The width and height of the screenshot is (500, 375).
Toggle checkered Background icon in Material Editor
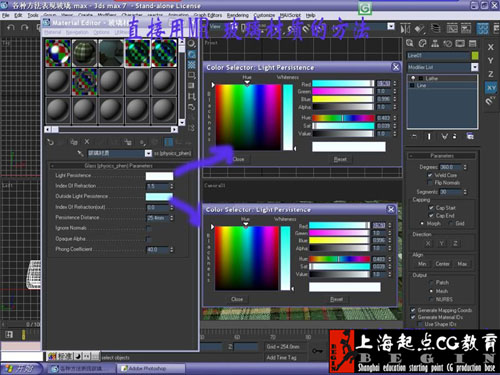click(192, 65)
